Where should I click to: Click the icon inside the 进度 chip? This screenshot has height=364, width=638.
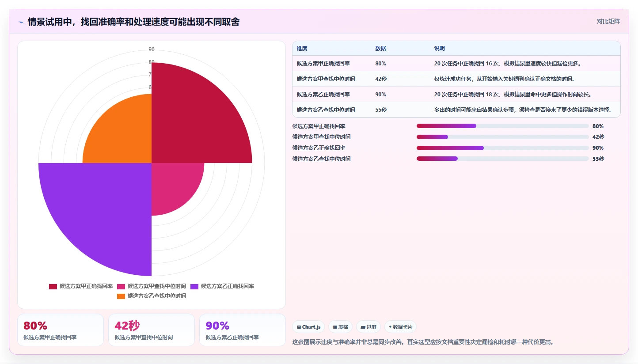(x=363, y=327)
